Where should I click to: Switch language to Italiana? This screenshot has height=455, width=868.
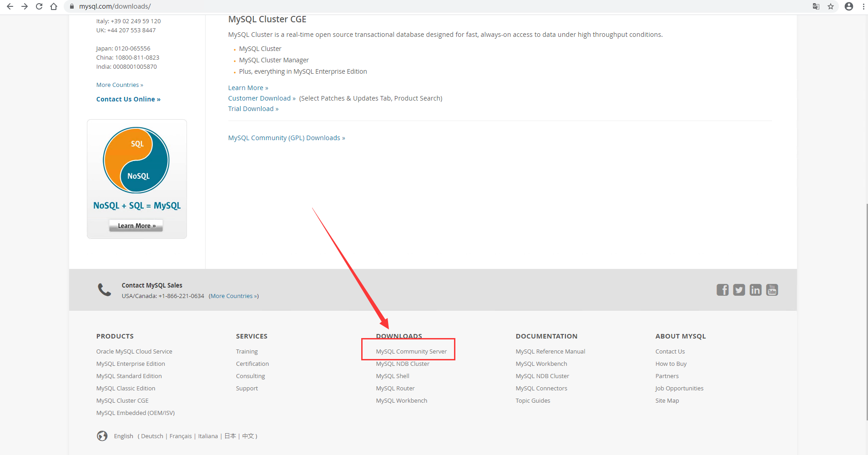pos(208,436)
